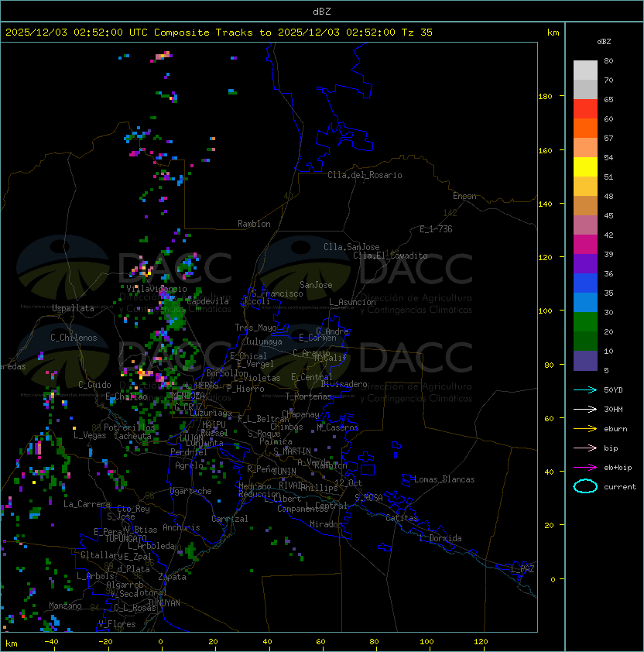Click the Manzano map label
The image size is (644, 652).
click(65, 606)
